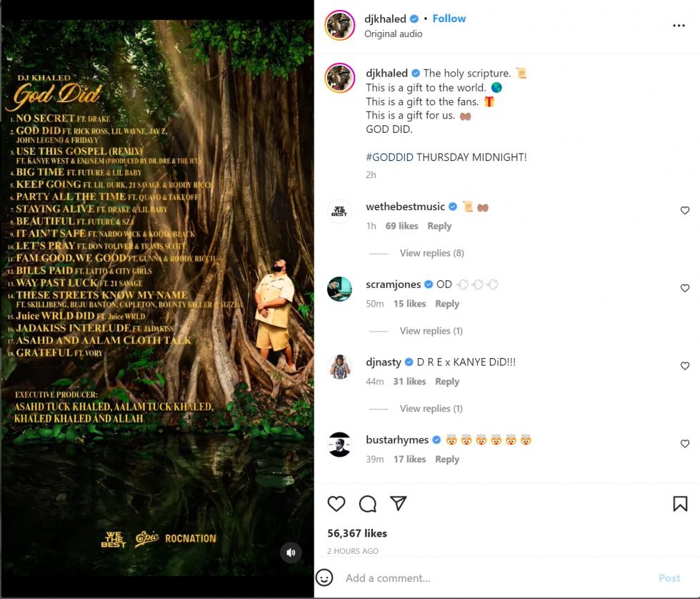700x599 pixels.
Task: Mute video with speaker button
Action: (x=291, y=553)
